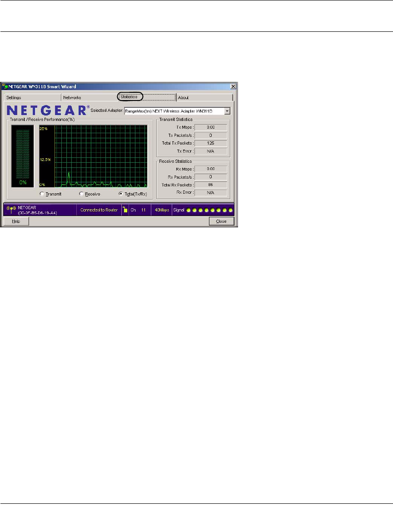Click the security padlock icon in status bar

[125, 210]
